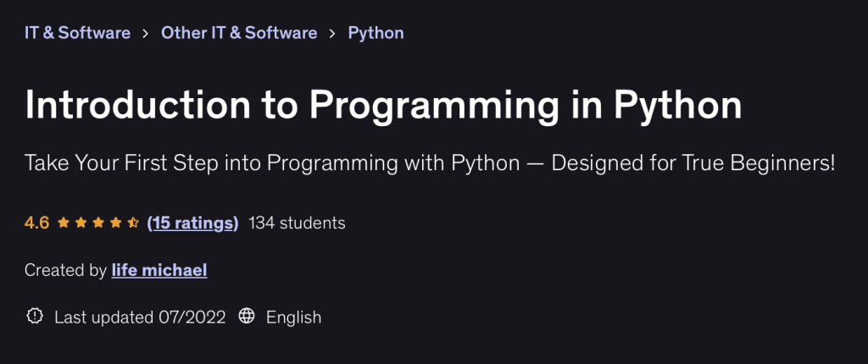Click the 4.6 rating score
Screen dimensions: 868x364
click(37, 223)
